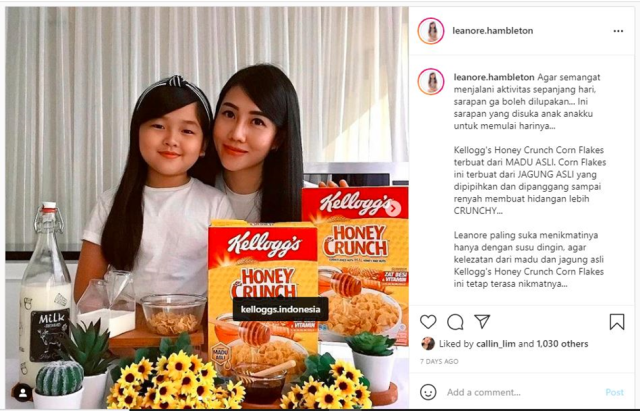Open header profile avatar story ring
640x411 pixels.
click(431, 31)
